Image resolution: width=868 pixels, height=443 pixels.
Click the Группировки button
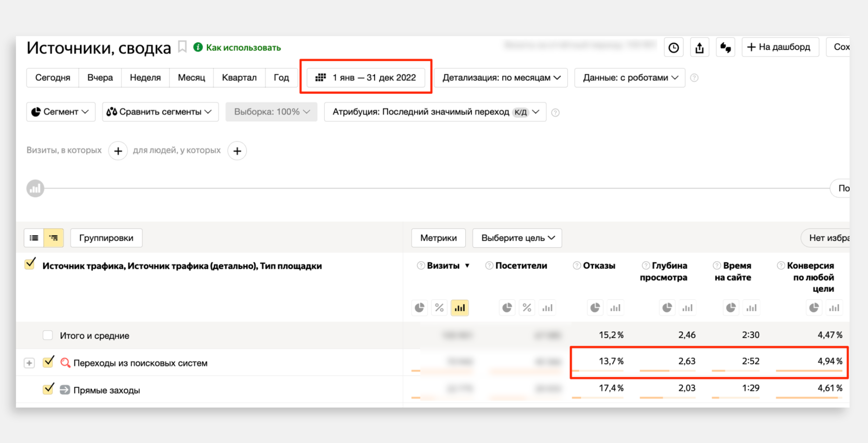106,238
